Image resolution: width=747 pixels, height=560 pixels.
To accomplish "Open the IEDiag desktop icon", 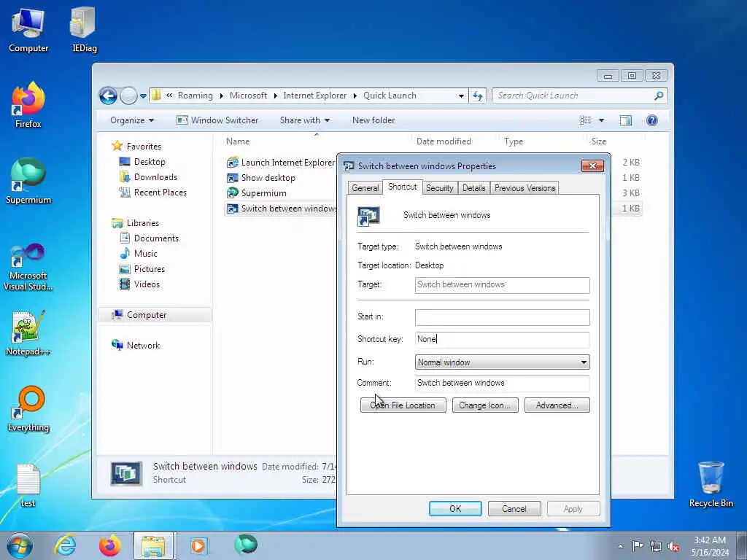I will pos(84,29).
